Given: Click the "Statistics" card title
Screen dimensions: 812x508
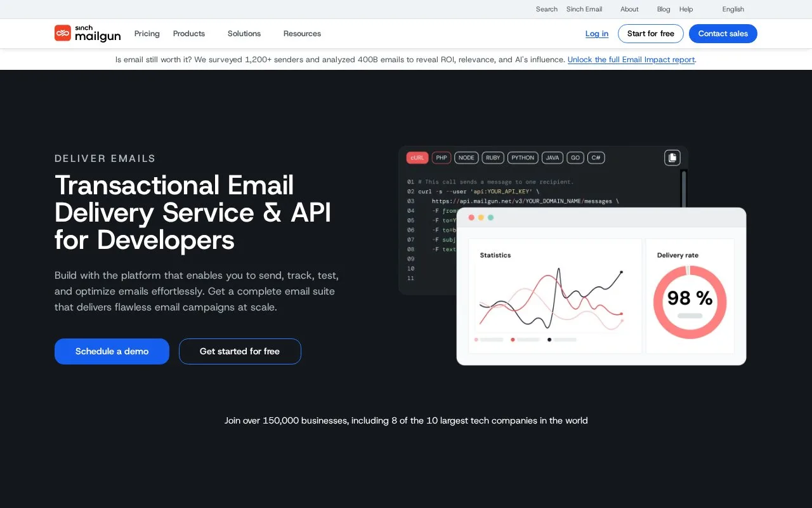Looking at the screenshot, I should tap(495, 255).
